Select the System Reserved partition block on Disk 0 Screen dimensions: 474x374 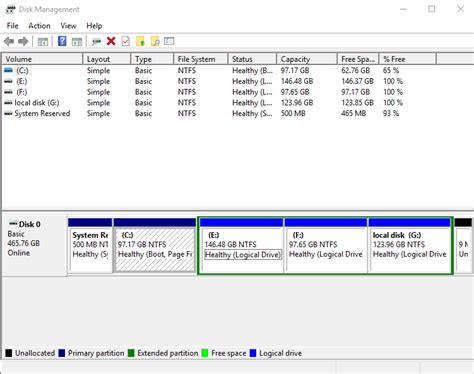pos(90,246)
